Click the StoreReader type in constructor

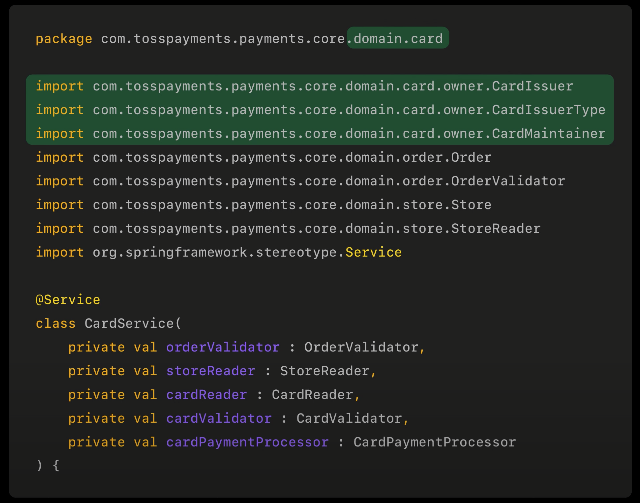click(x=325, y=371)
